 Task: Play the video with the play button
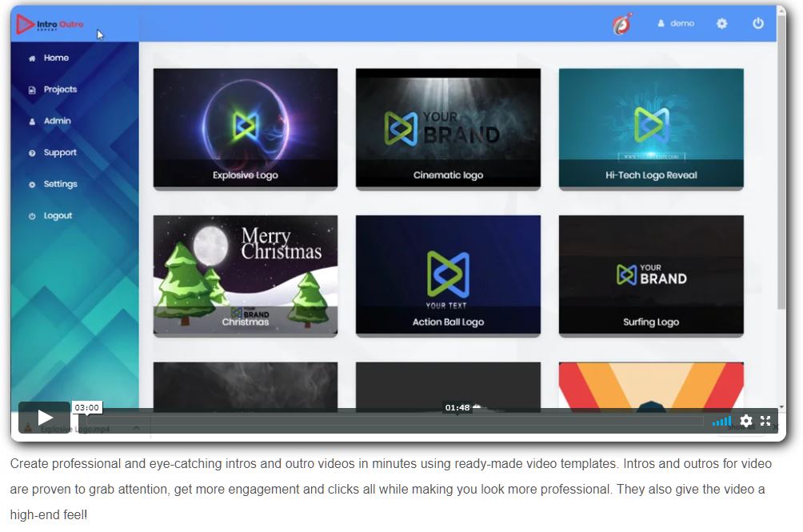[x=45, y=417]
